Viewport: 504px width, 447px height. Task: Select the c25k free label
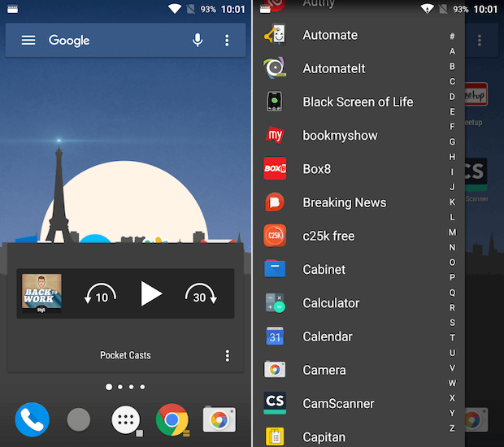coord(328,236)
